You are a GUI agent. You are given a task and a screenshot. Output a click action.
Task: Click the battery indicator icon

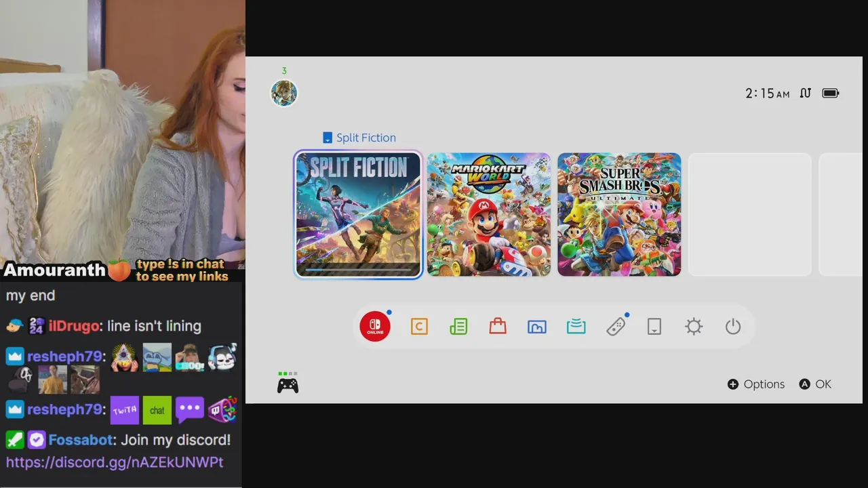click(x=831, y=94)
